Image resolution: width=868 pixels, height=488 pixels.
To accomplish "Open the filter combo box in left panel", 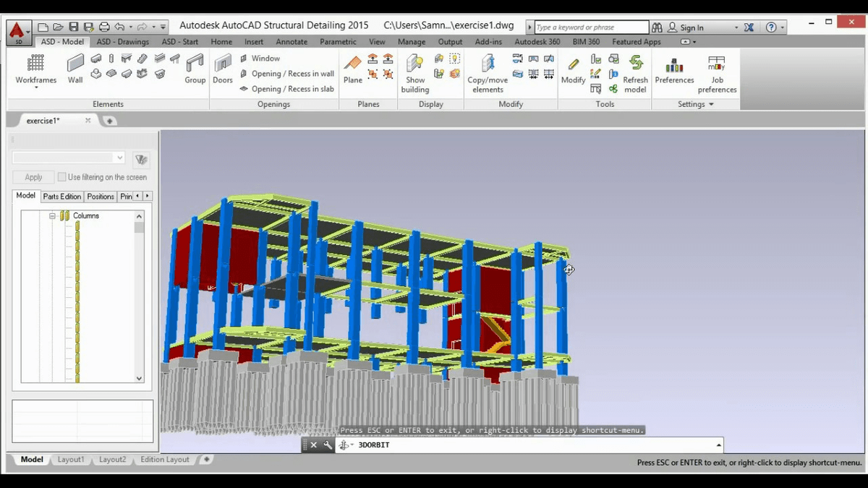I will (x=69, y=158).
